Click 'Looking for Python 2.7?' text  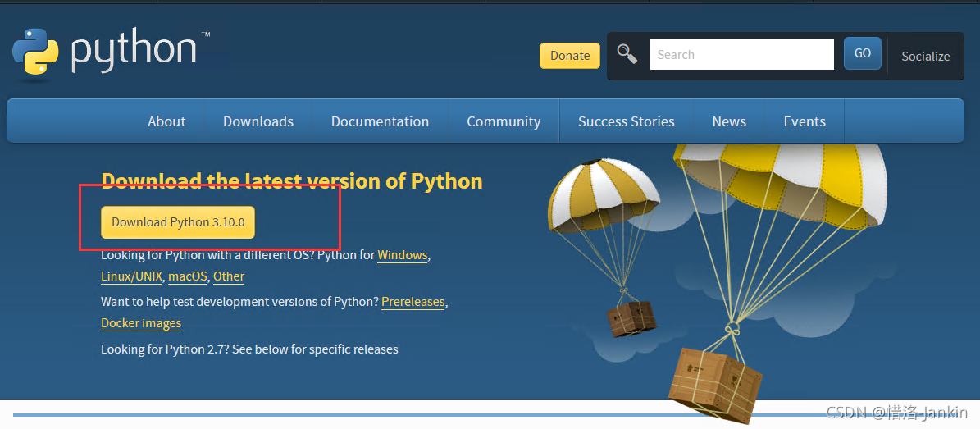(x=166, y=349)
